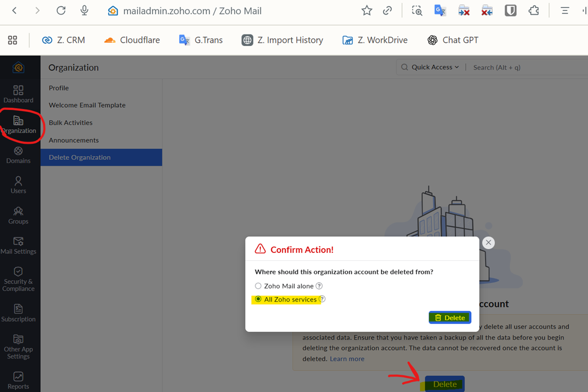
Task: Open Dashboard in the left sidebar
Action: click(18, 94)
